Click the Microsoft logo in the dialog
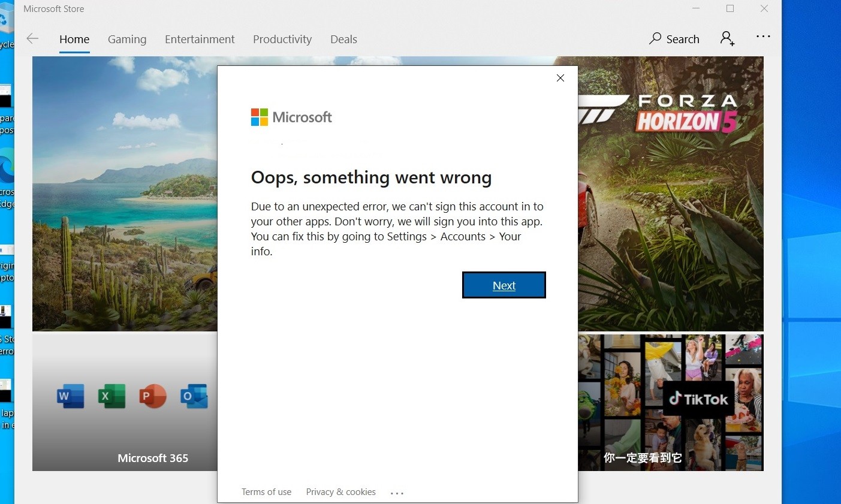Image resolution: width=841 pixels, height=504 pixels. [291, 117]
